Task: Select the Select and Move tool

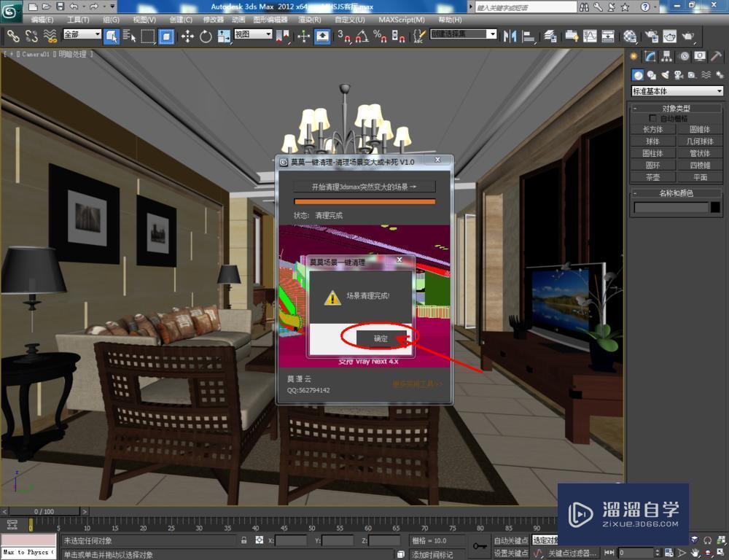Action: click(x=187, y=36)
